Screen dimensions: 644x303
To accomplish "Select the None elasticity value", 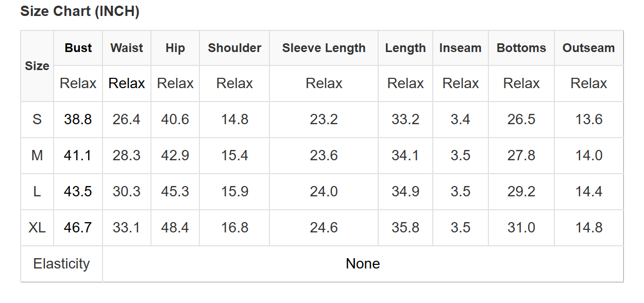I will pos(363,264).
